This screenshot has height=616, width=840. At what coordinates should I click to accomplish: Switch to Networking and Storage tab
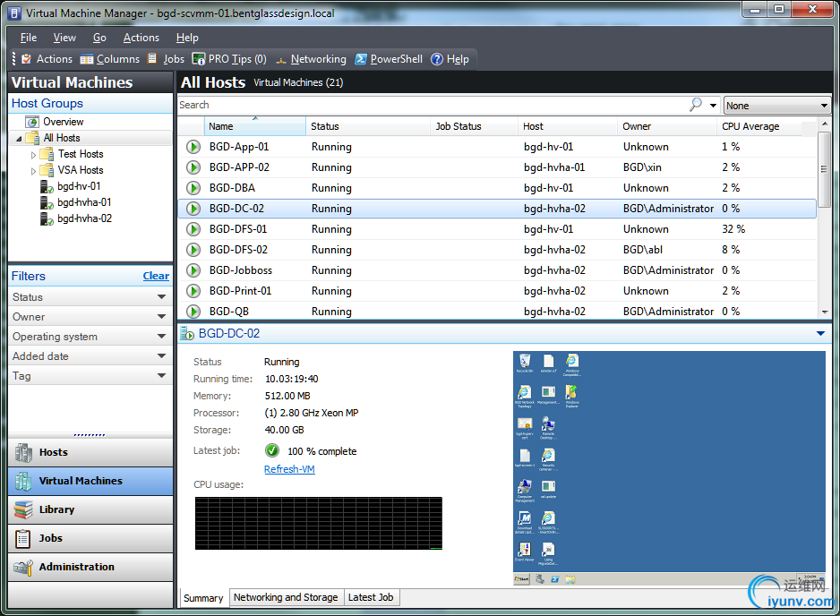click(x=286, y=597)
